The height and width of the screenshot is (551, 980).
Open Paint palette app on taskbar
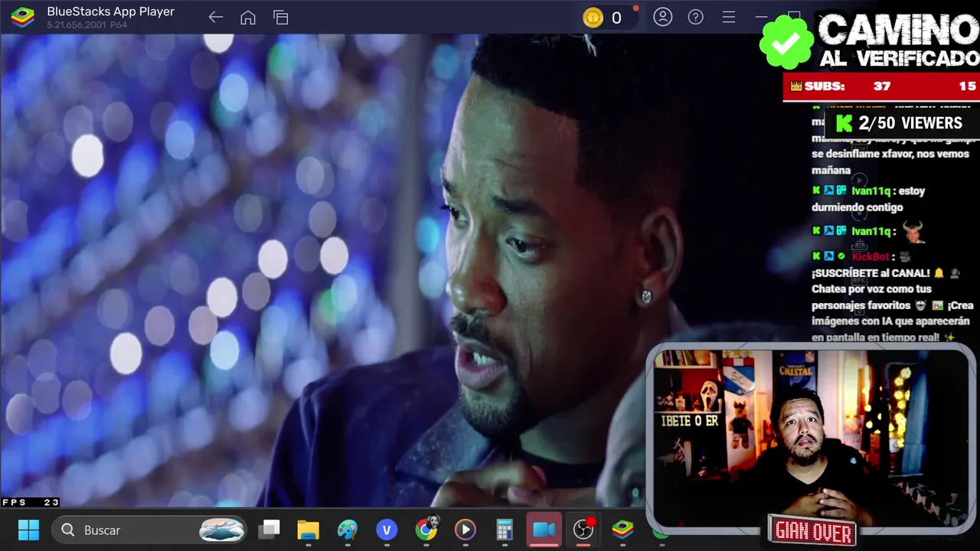coord(348,530)
